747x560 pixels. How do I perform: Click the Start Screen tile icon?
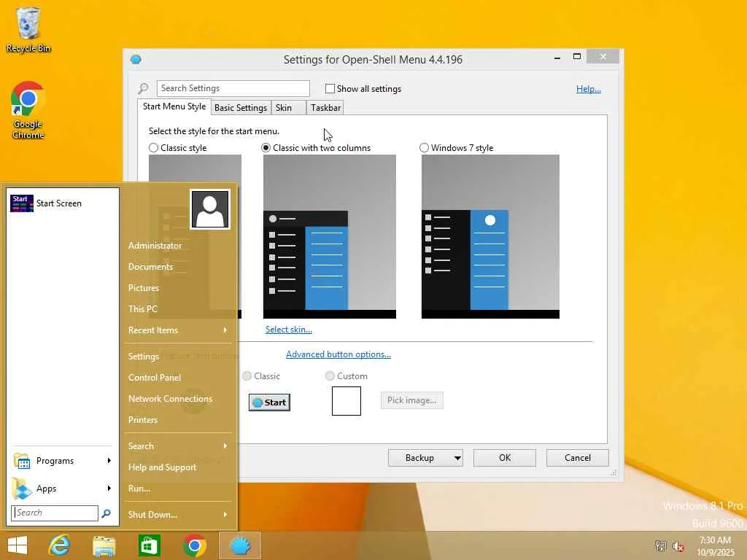pyautogui.click(x=21, y=203)
